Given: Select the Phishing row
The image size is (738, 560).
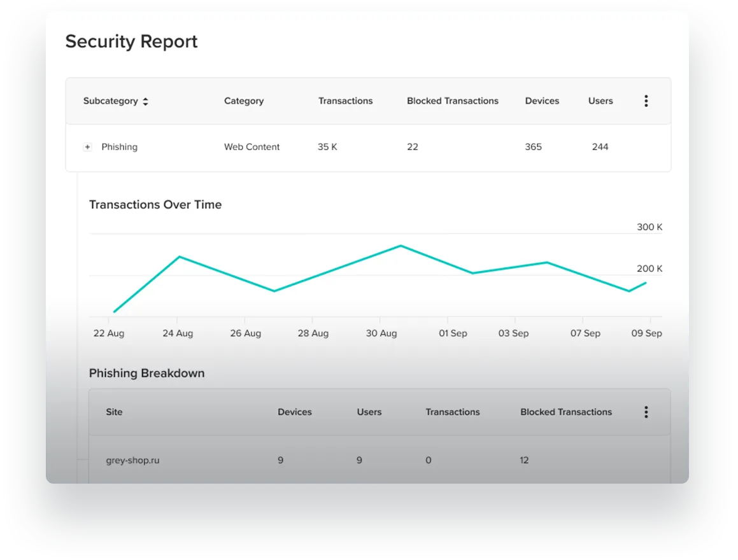Looking at the screenshot, I should pyautogui.click(x=119, y=147).
